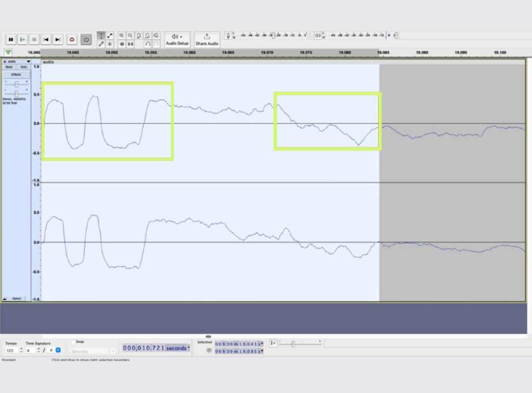Click timeline ruler at 19.090
This screenshot has width=532, height=393.
point(422,53)
